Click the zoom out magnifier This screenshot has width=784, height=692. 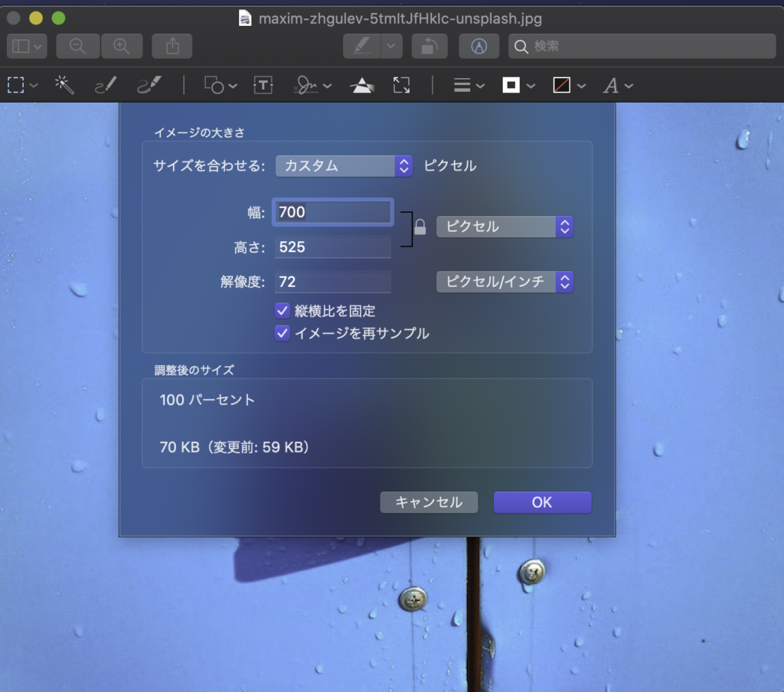[x=77, y=46]
